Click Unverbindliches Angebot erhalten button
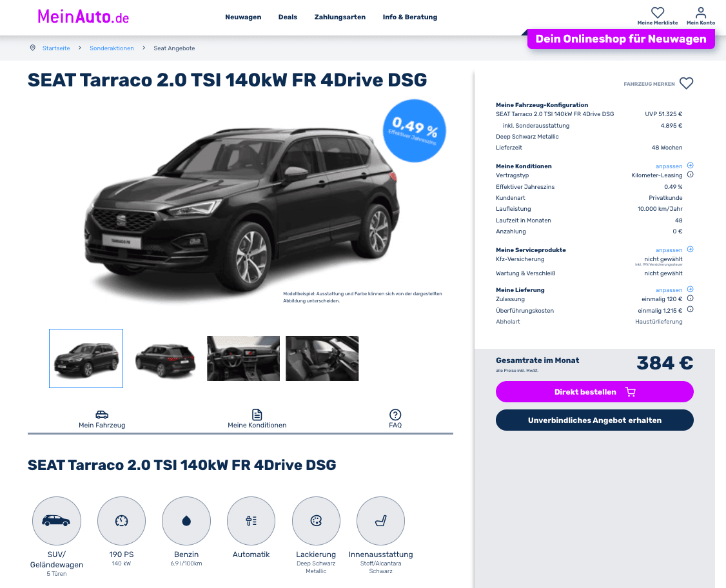 [x=594, y=420]
